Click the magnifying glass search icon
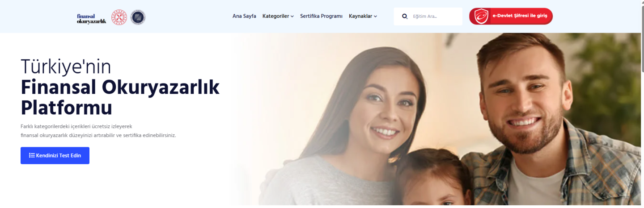 (405, 17)
